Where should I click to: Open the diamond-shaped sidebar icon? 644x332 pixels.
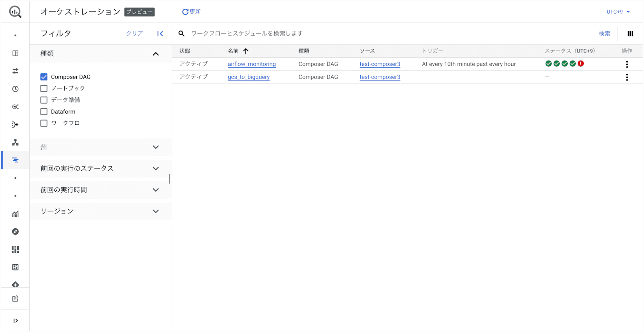pyautogui.click(x=15, y=284)
